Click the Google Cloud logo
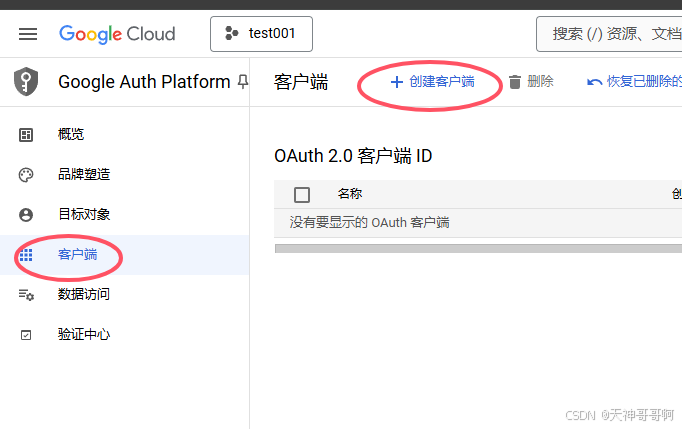The image size is (682, 429). pos(117,34)
